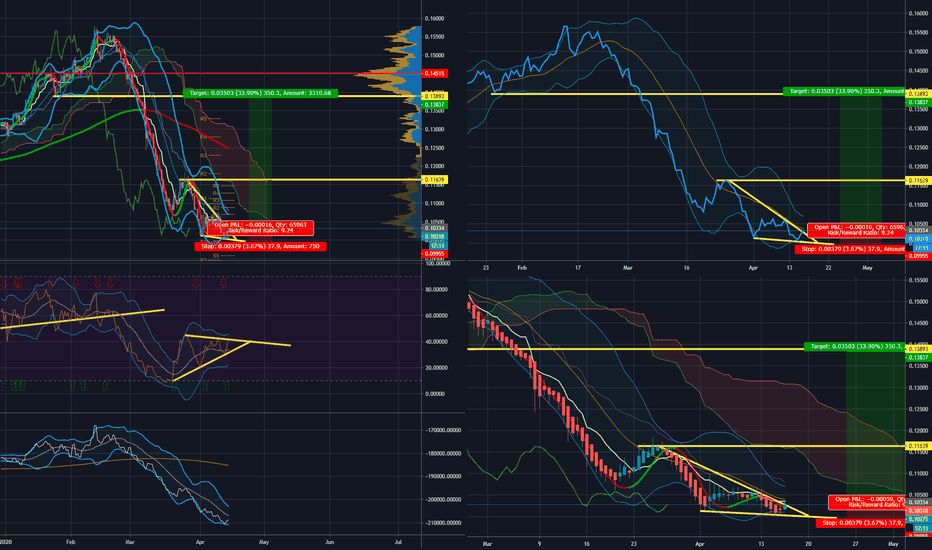Click the green Target label in the top-left chart
Viewport: 932px width, 550px height.
pos(261,93)
